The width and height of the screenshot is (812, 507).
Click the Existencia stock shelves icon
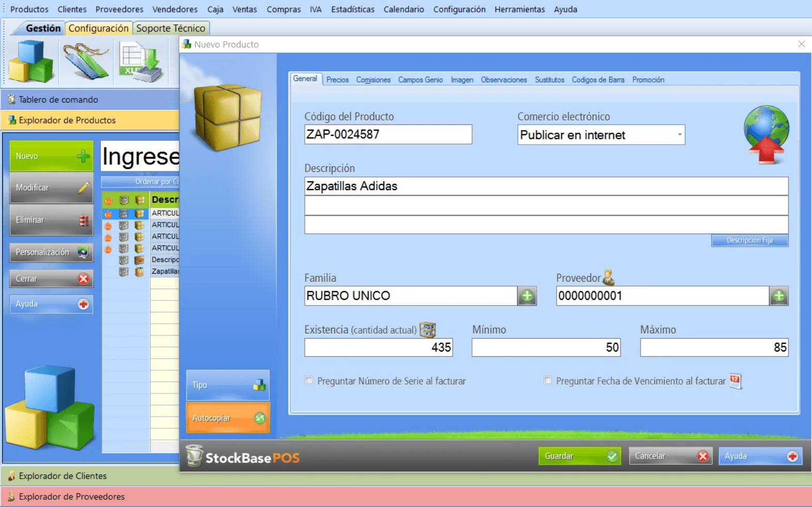click(428, 329)
